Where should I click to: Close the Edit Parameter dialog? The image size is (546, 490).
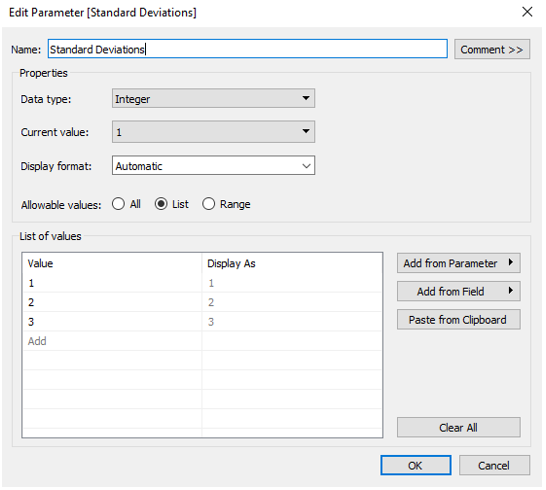[527, 12]
